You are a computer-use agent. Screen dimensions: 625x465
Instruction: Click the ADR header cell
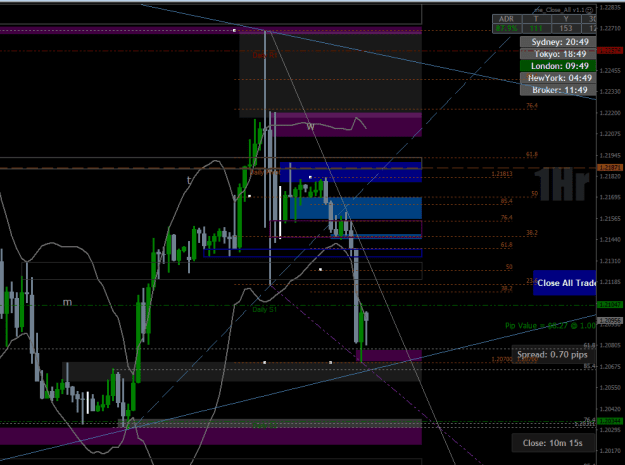(x=507, y=19)
